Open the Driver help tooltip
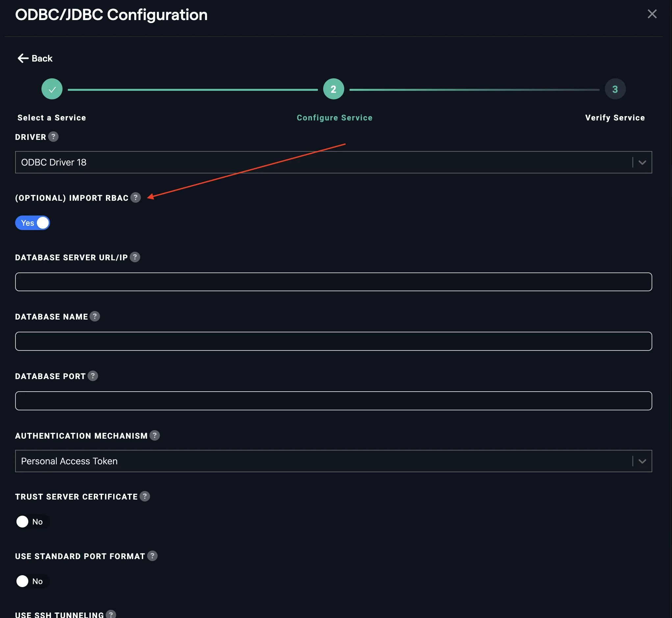 tap(54, 137)
